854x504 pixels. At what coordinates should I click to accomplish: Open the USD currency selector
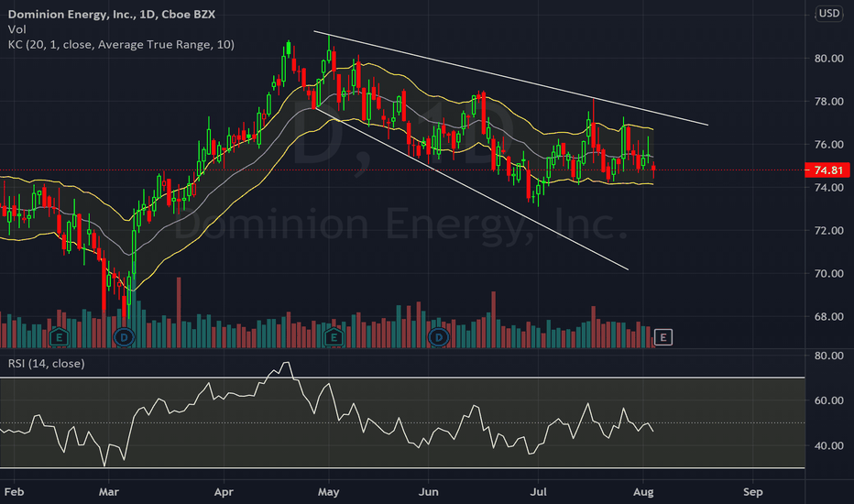coord(829,13)
